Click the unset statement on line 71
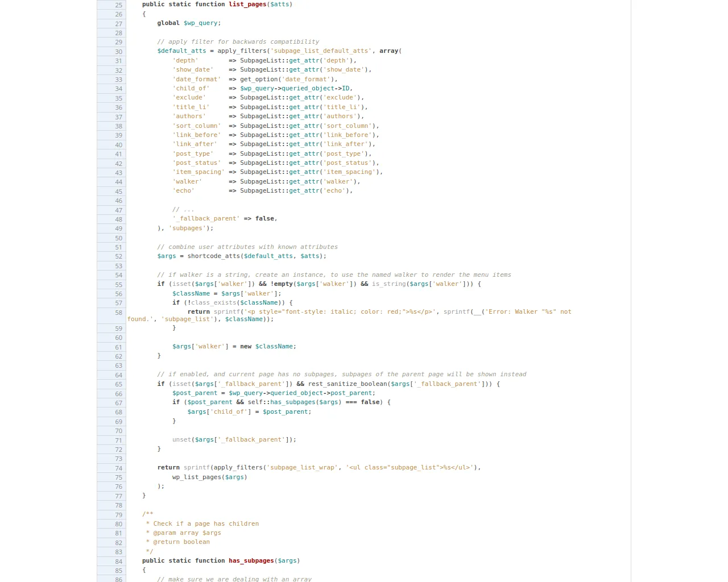This screenshot has width=728, height=582. [234, 439]
